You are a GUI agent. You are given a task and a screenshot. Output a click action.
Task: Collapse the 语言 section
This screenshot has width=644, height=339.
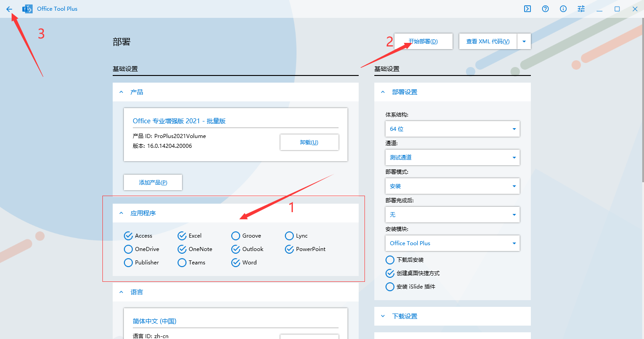tap(121, 292)
